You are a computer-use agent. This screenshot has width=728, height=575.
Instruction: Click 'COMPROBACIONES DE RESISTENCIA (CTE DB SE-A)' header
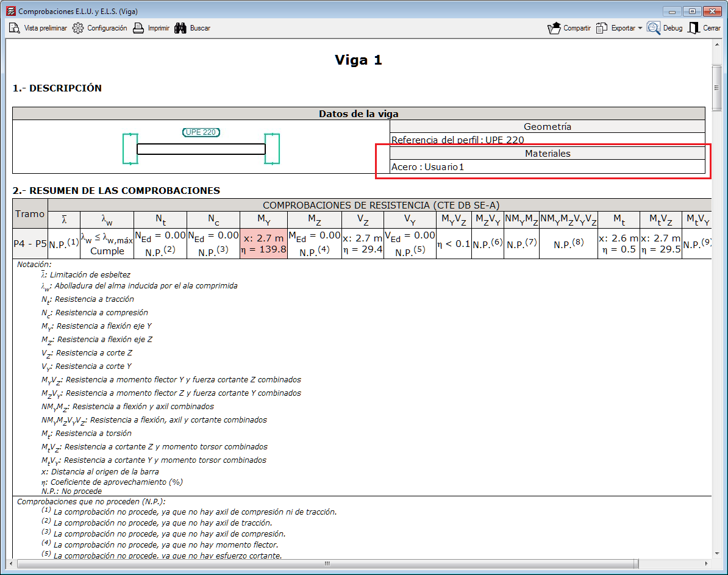(x=380, y=205)
